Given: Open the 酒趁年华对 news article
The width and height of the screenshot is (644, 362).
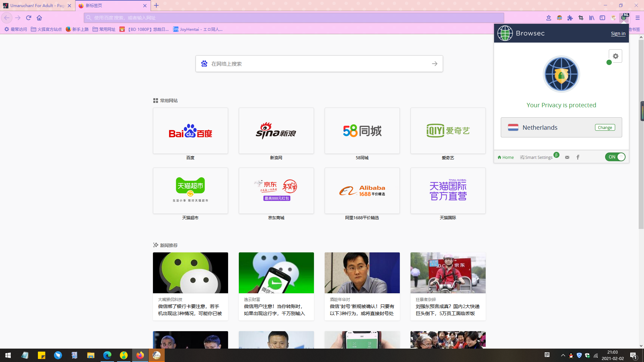Looking at the screenshot, I should [362, 286].
